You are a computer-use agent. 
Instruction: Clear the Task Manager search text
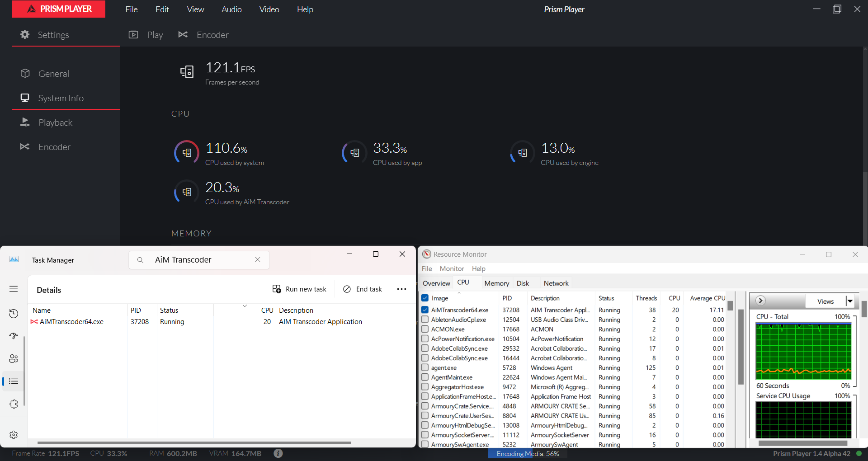pyautogui.click(x=258, y=259)
